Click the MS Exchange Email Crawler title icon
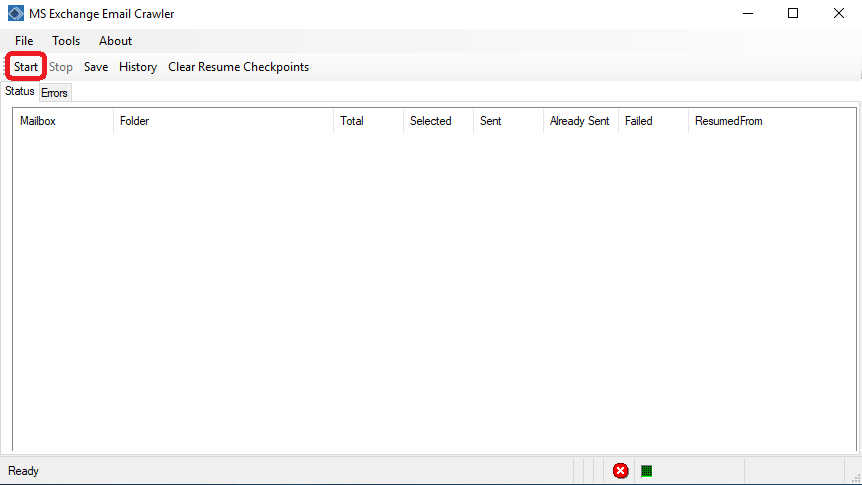Viewport: 862px width, 485px height. (x=15, y=14)
